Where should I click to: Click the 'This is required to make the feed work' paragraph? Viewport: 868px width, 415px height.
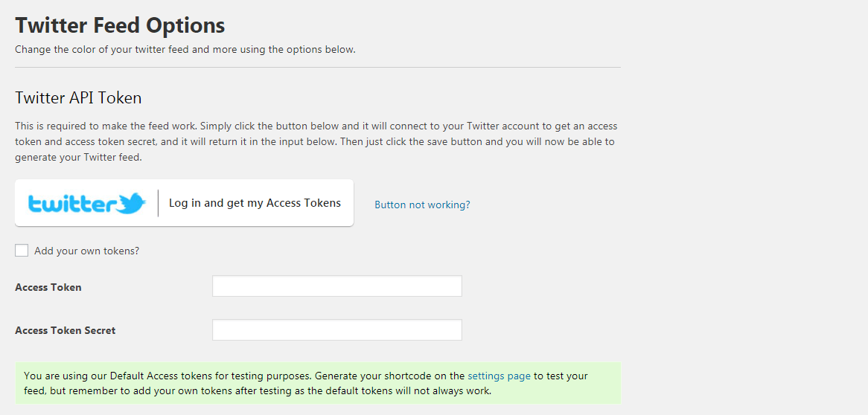(x=316, y=141)
